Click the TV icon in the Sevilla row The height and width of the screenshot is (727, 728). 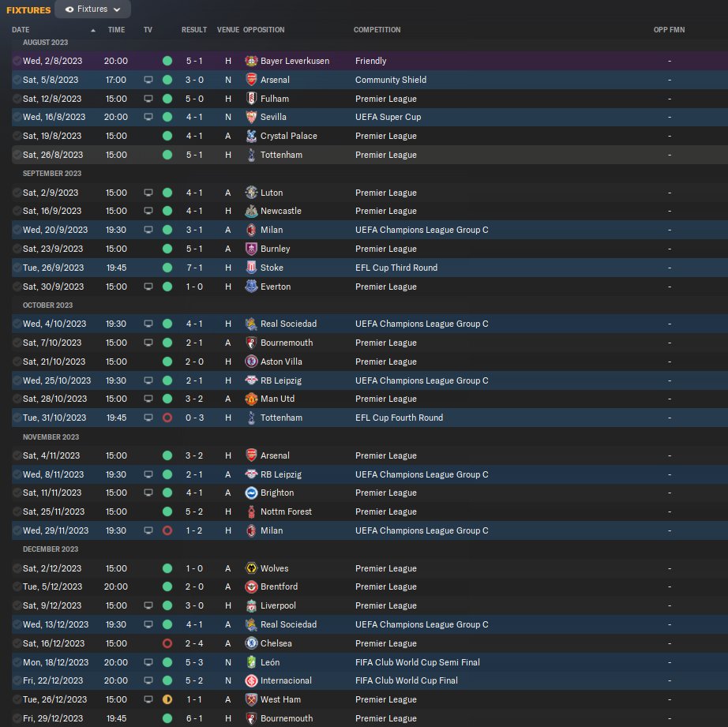148,117
